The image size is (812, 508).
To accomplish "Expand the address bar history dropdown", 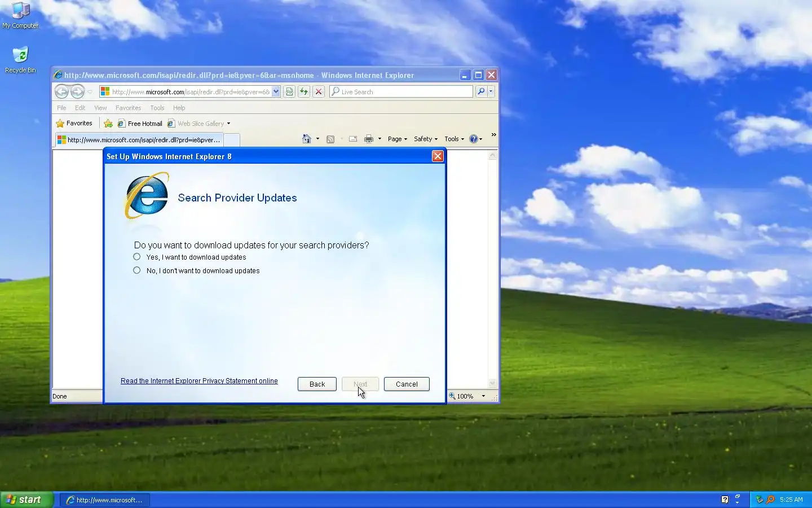I will coord(276,91).
